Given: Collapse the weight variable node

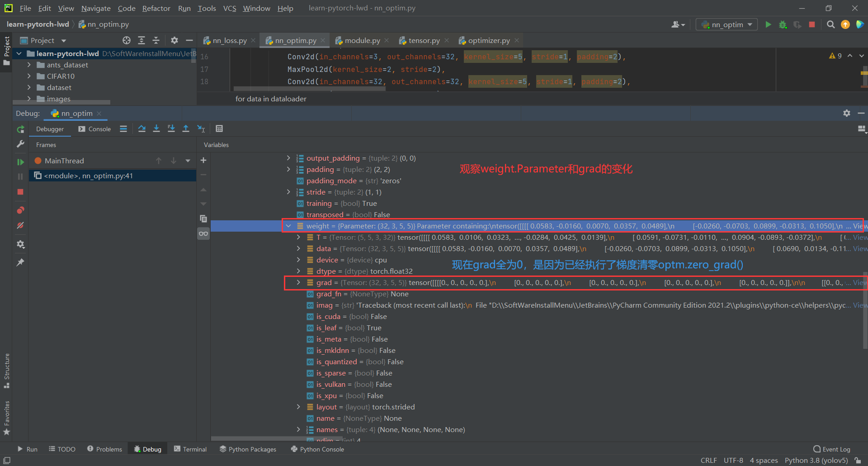Looking at the screenshot, I should [288, 226].
